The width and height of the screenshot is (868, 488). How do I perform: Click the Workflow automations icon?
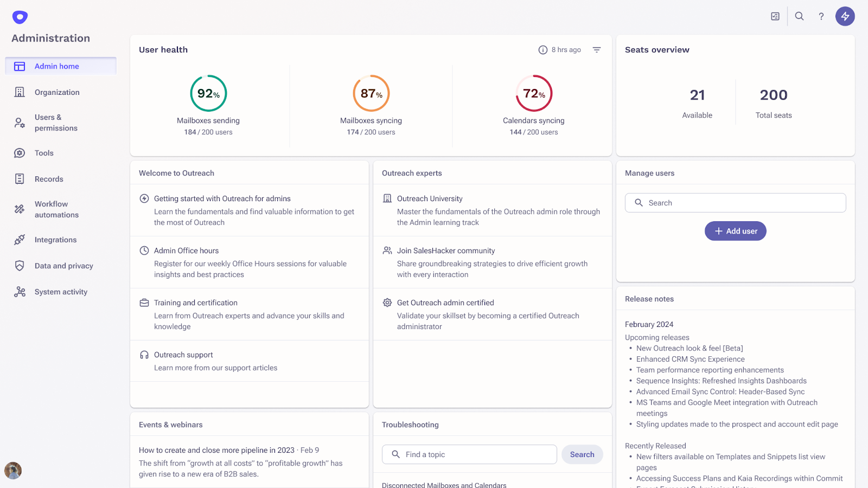click(x=20, y=209)
